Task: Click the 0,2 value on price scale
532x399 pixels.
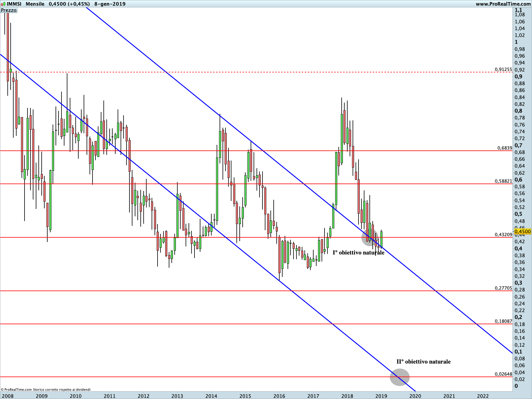Action: point(518,317)
